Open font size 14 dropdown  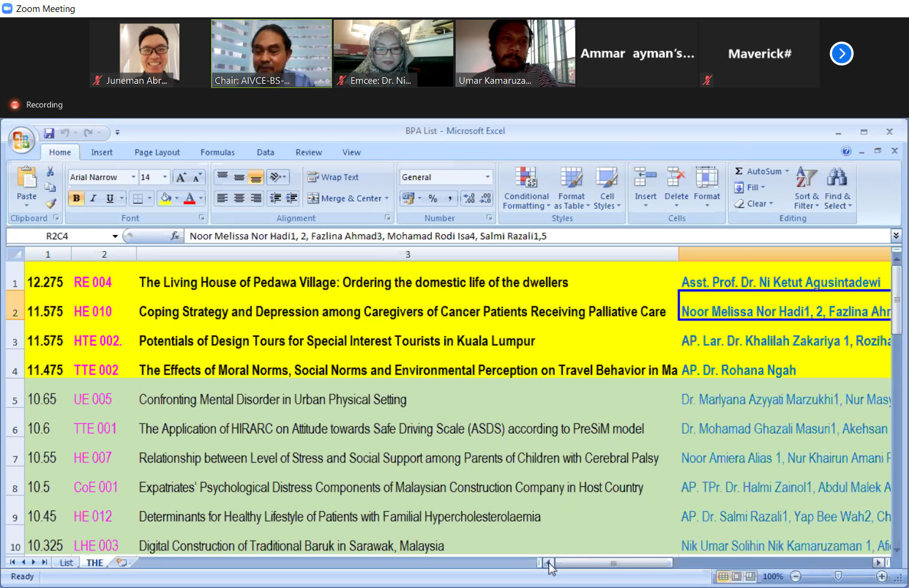click(x=165, y=177)
